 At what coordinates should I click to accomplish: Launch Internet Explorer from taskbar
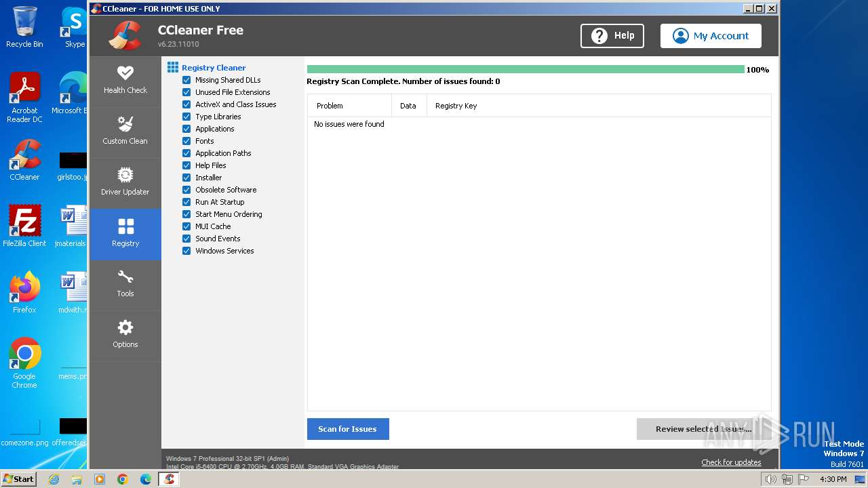(54, 479)
